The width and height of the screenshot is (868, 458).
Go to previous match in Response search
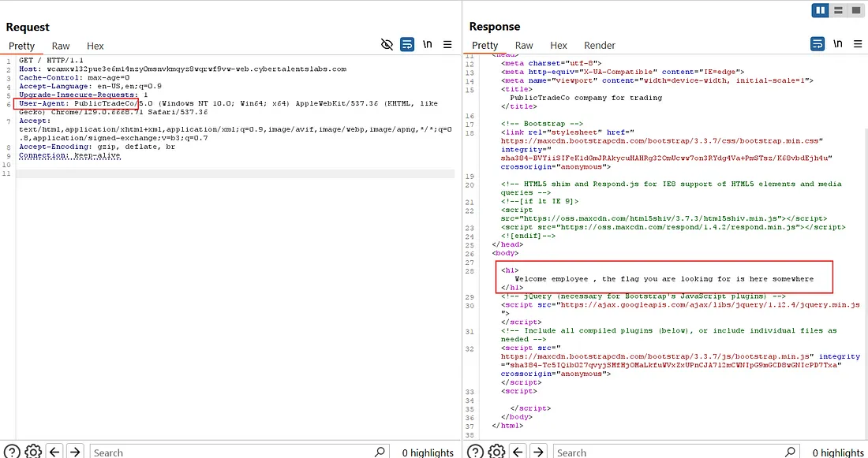[x=518, y=452]
